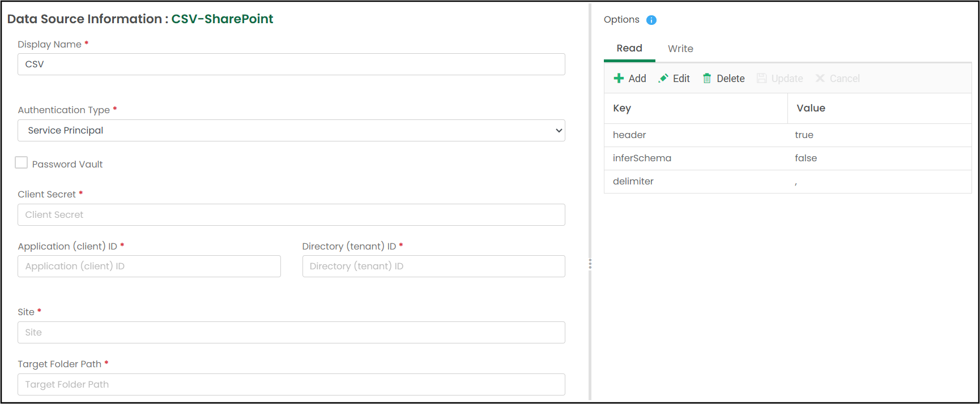Viewport: 980px width, 404px height.
Task: Click the Password Vault label
Action: (67, 164)
